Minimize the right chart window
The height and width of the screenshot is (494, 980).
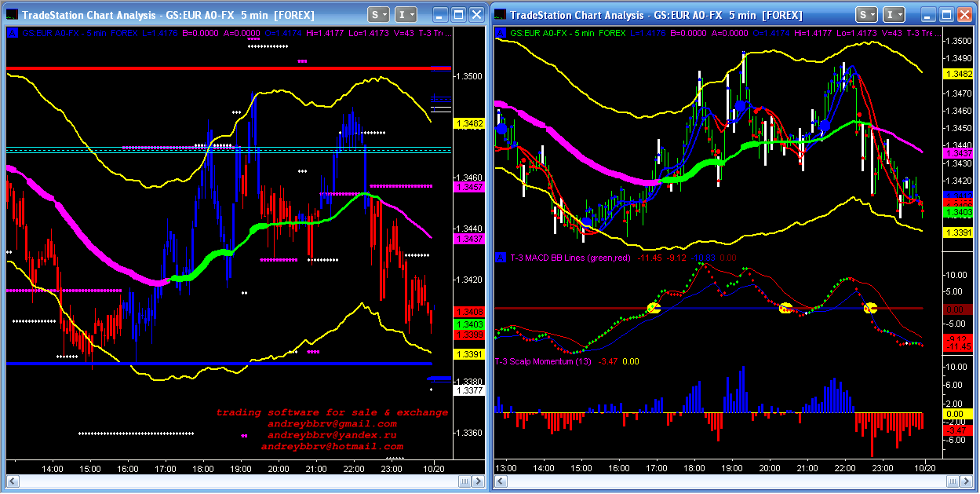930,14
